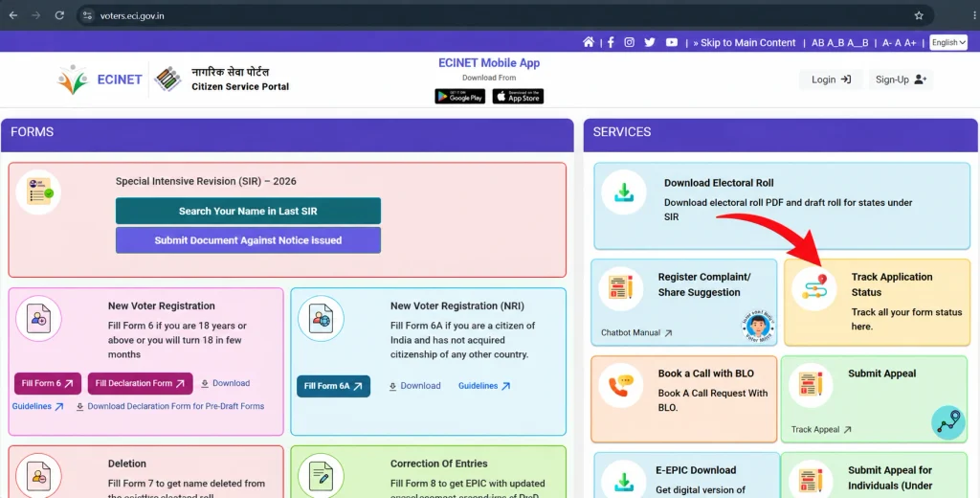The image size is (980, 498).
Task: Click Skip to Main Content link
Action: tap(745, 42)
